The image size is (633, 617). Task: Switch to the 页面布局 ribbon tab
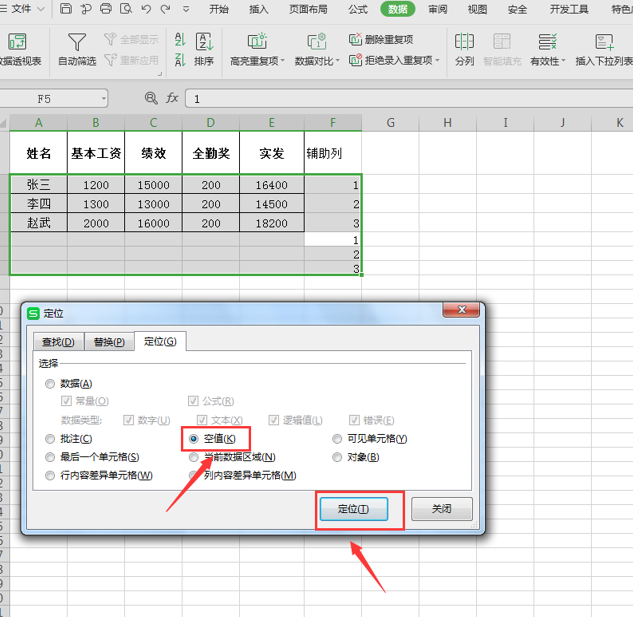[308, 9]
